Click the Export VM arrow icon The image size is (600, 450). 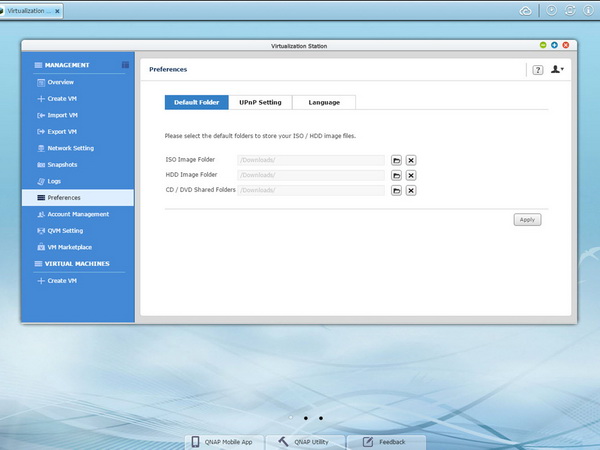coord(41,132)
